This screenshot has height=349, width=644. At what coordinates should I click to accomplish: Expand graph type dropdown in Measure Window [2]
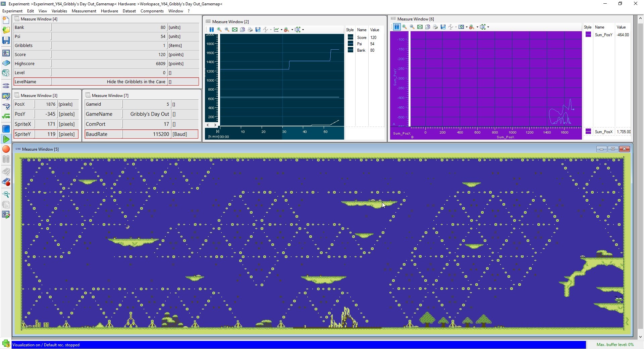point(281,30)
